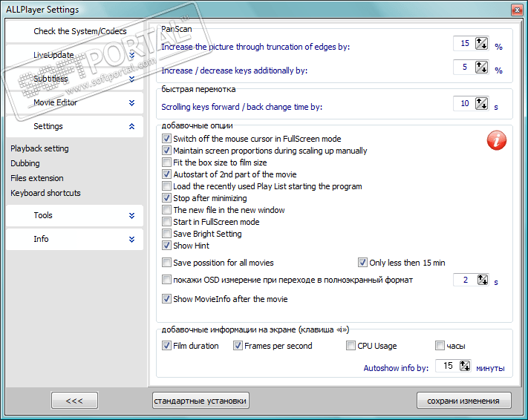Click the Autoshow info minutes spinner
This screenshot has height=420, width=528.
click(465, 366)
